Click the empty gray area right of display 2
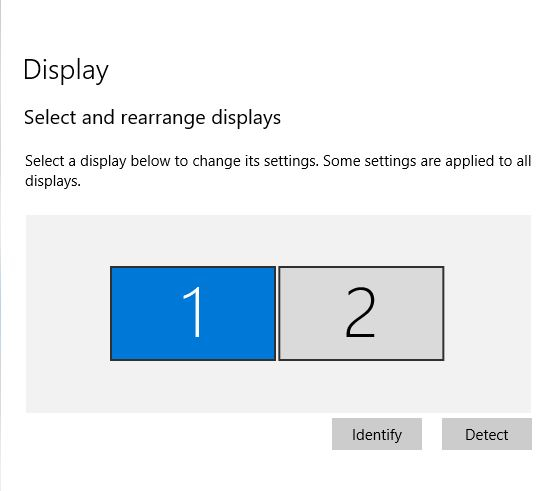 pos(488,313)
